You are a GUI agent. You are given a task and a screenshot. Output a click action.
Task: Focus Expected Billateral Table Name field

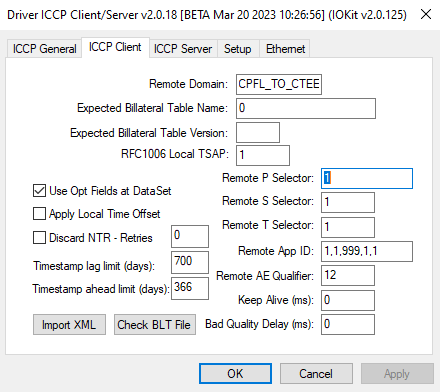tap(306, 108)
